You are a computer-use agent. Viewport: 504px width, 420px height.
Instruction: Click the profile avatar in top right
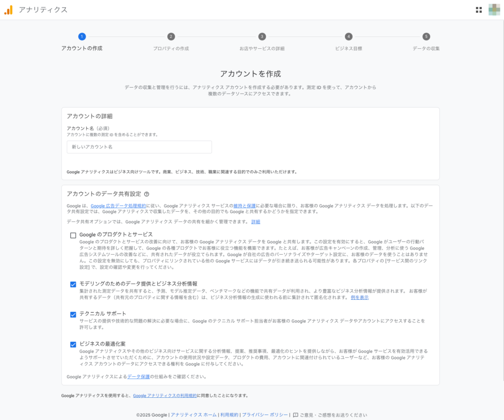(494, 9)
